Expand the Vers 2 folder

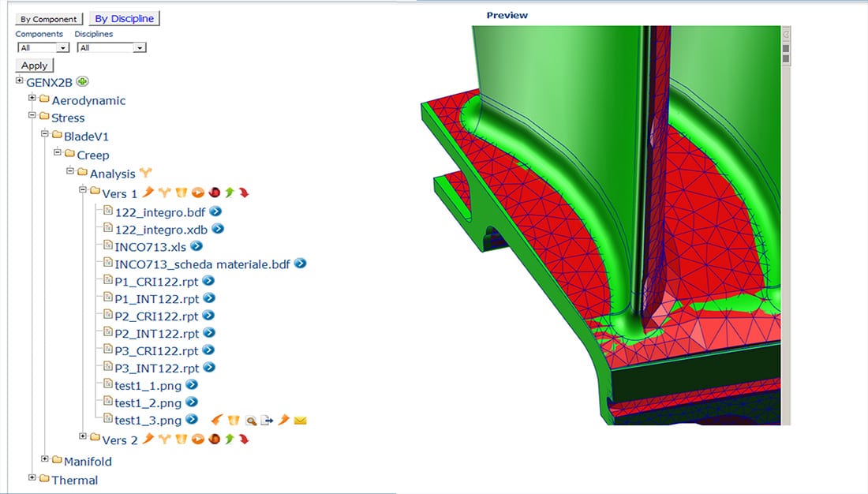[x=83, y=436]
